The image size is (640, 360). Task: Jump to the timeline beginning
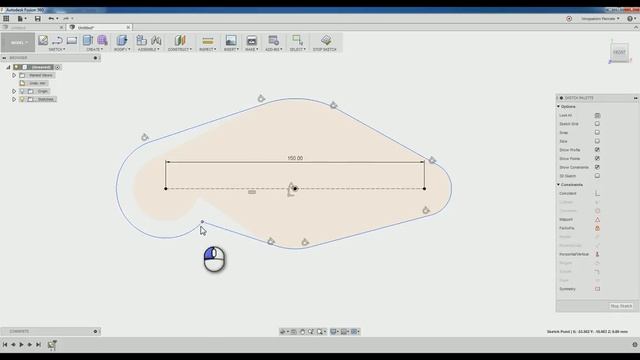tap(5, 345)
